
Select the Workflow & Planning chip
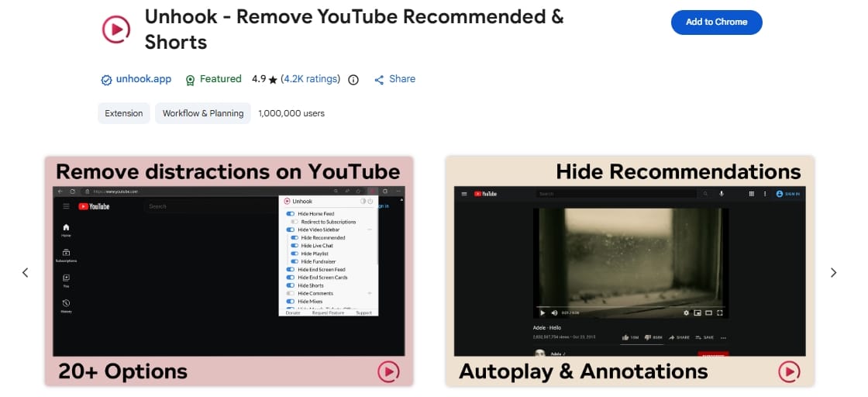pos(203,113)
